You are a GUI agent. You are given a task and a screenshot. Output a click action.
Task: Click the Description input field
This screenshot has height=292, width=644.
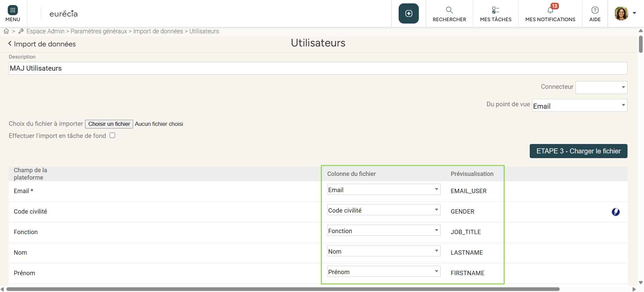tap(318, 68)
